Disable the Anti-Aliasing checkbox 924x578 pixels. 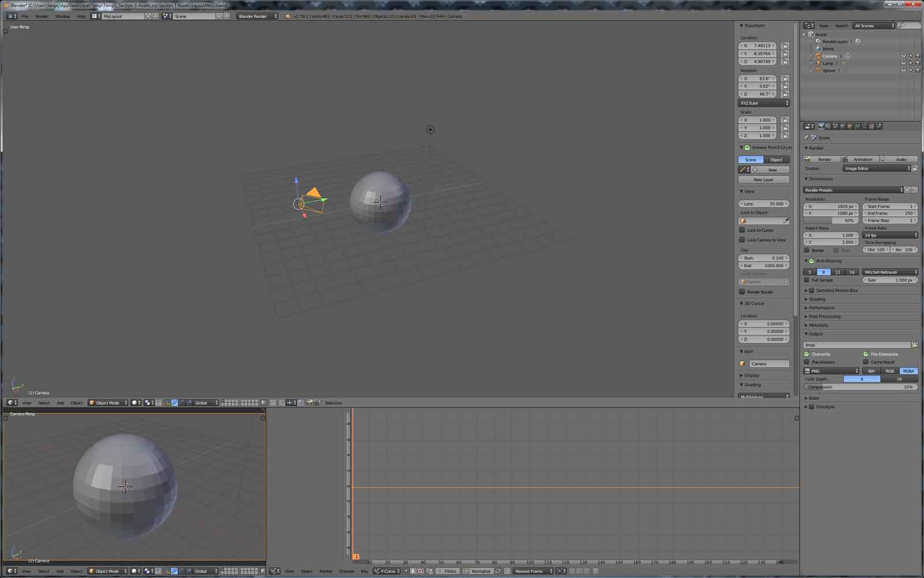[x=811, y=261]
